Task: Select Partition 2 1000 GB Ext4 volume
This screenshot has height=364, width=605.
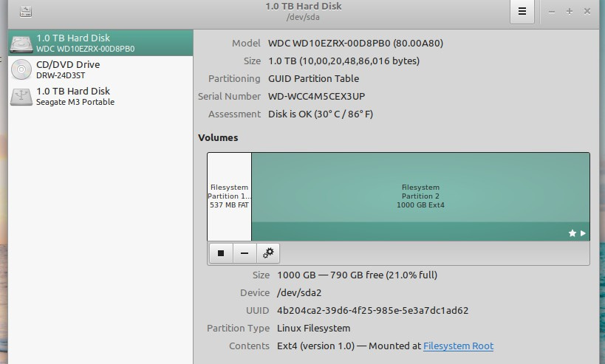Action: [420, 196]
